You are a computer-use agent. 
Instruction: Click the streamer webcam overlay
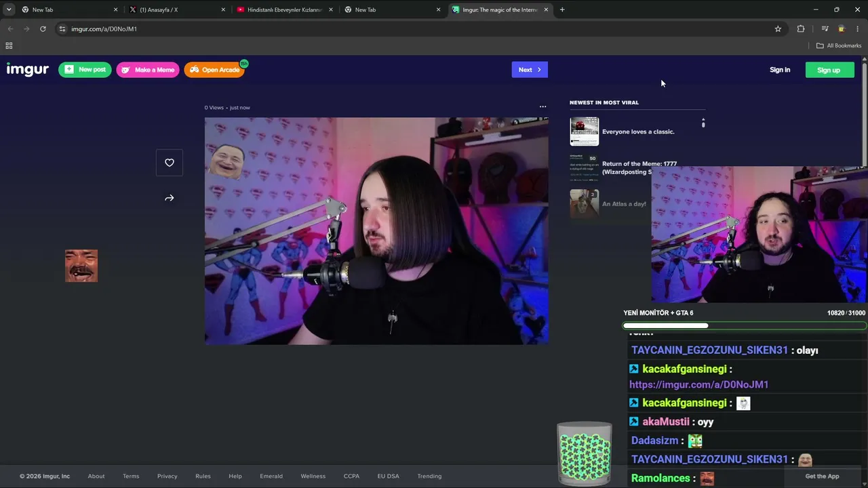click(759, 235)
